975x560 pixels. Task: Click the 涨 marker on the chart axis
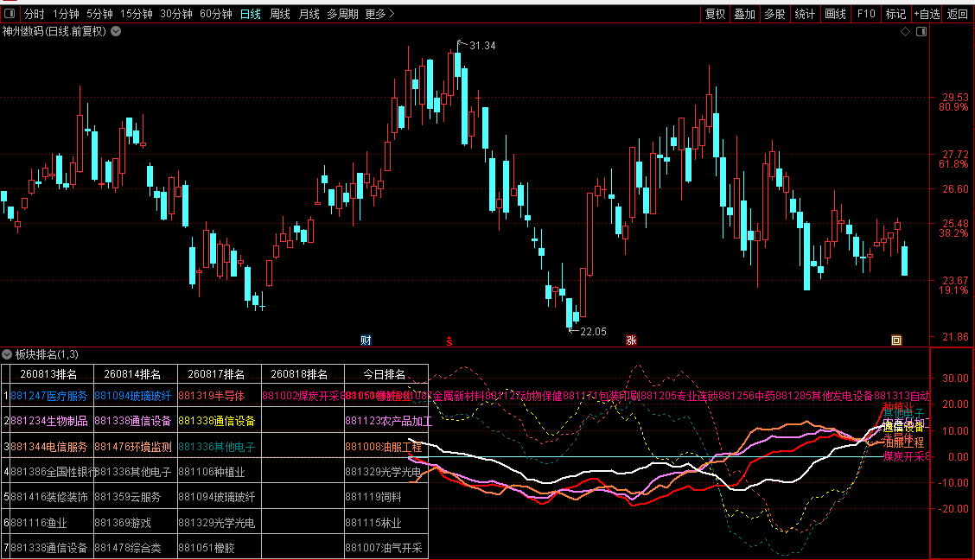[631, 340]
